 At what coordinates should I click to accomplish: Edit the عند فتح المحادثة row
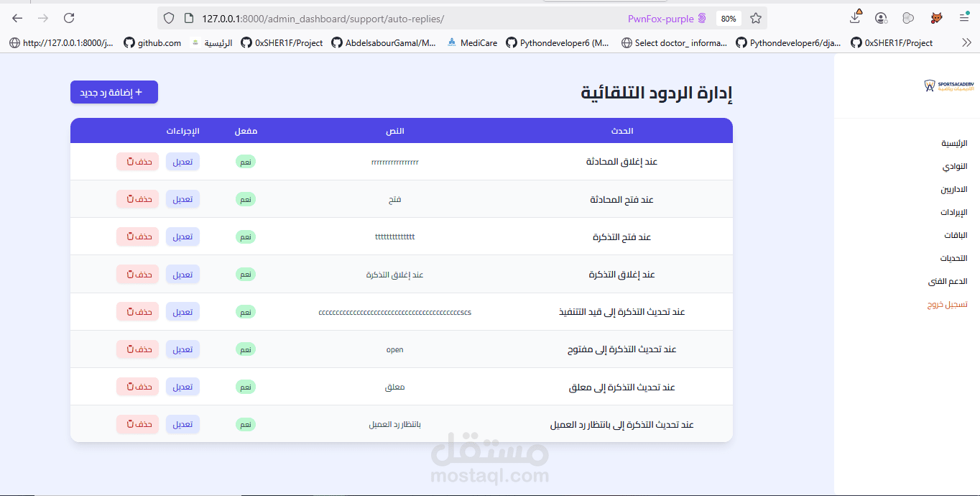click(x=182, y=199)
